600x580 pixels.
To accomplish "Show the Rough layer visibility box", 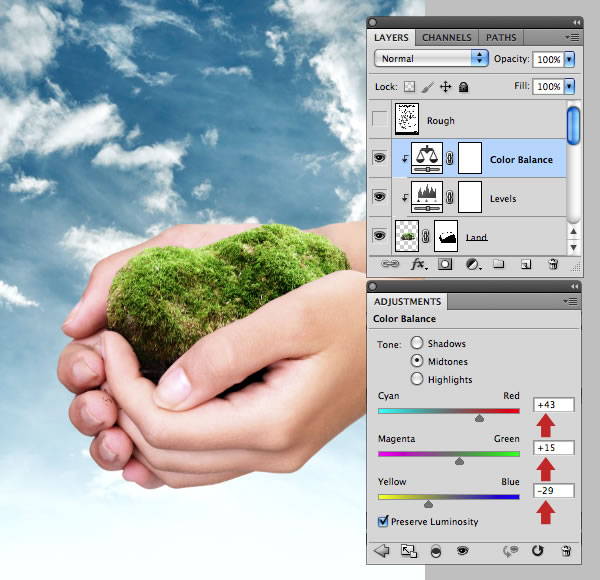I will coord(379,119).
